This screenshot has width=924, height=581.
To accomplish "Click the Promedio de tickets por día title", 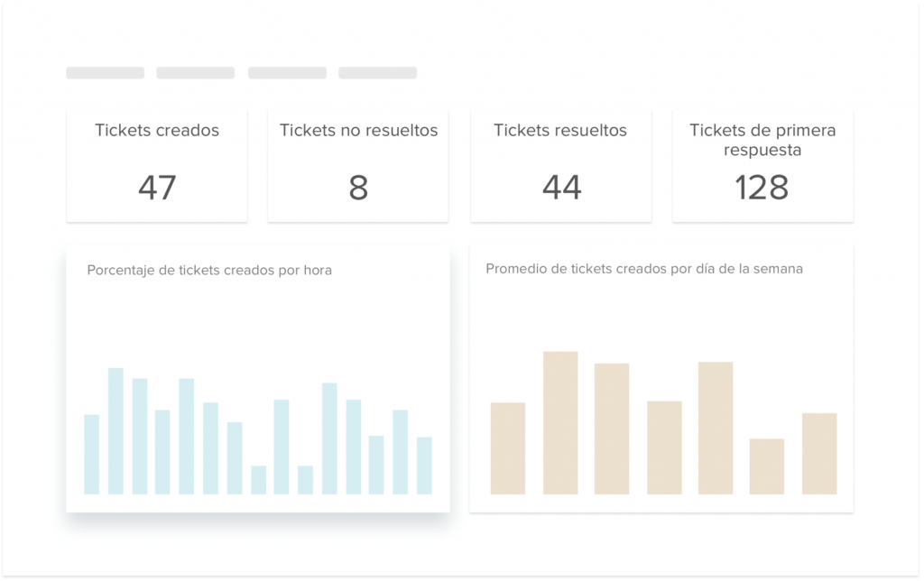I will pos(644,269).
